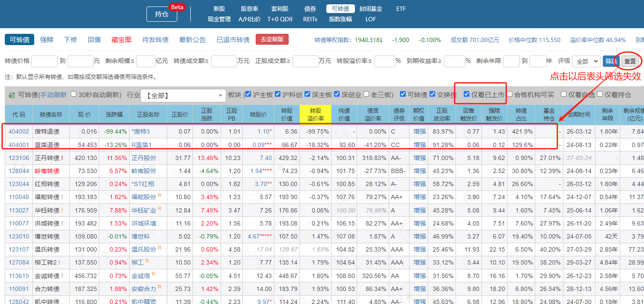This screenshot has width=644, height=304.
Task: Click the R badge next to 华钰矿业
Action: 159,209
